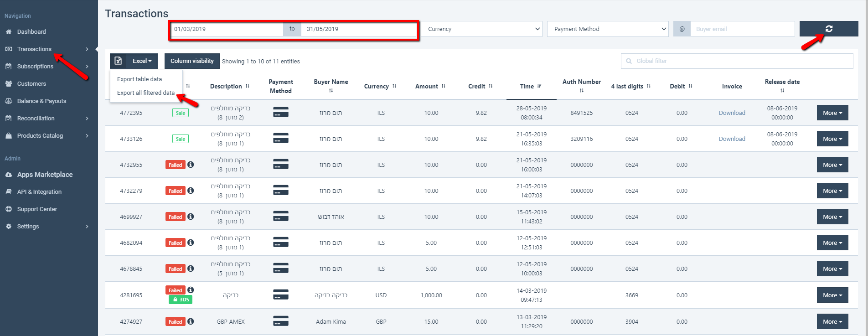Click the Transactions sidebar icon
The image size is (868, 336).
[x=9, y=49]
